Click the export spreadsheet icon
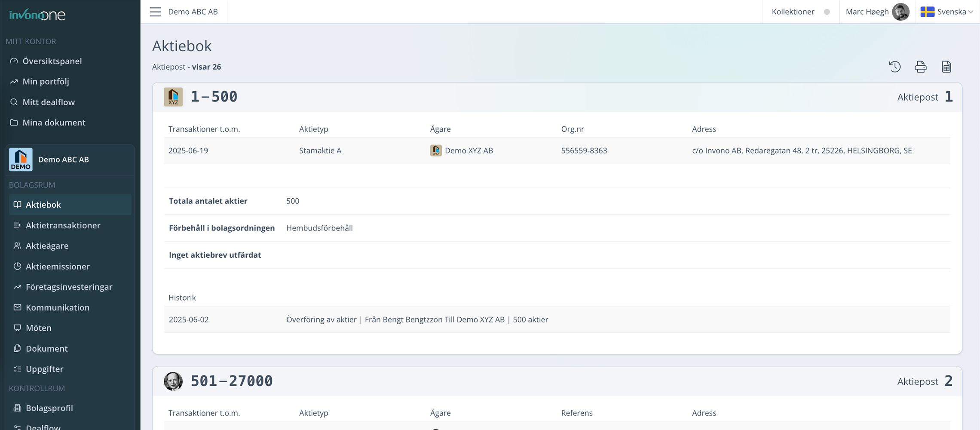The height and width of the screenshot is (430, 980). (x=946, y=67)
